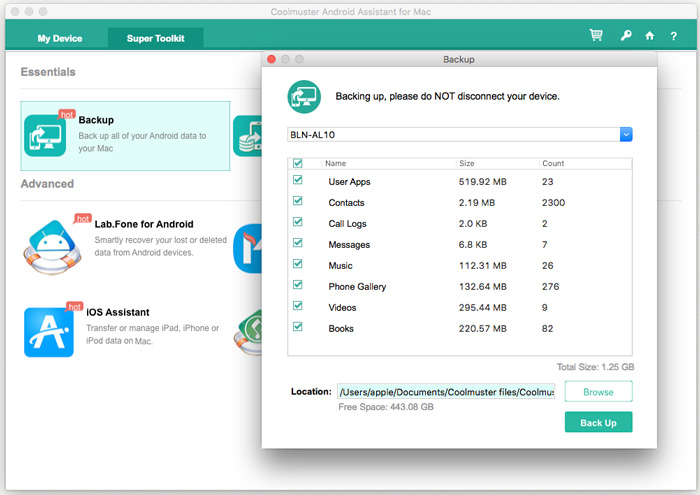Click the Location path input field
This screenshot has width=700, height=495.
446,391
